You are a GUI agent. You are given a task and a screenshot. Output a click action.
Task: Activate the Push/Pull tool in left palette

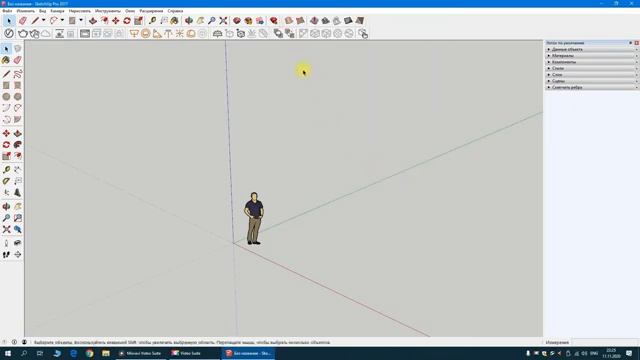[x=18, y=133]
